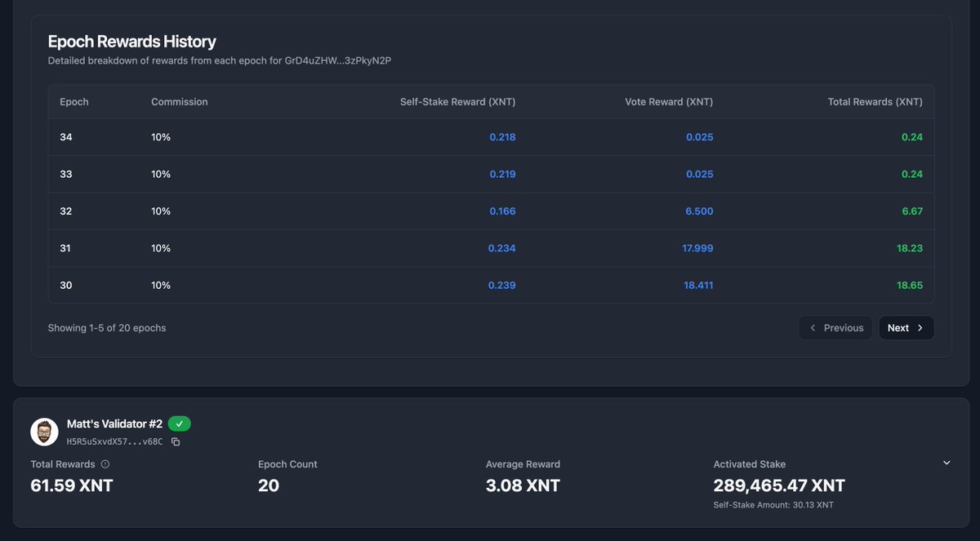The width and height of the screenshot is (980, 541).
Task: Click the Activated Stake label
Action: [750, 464]
